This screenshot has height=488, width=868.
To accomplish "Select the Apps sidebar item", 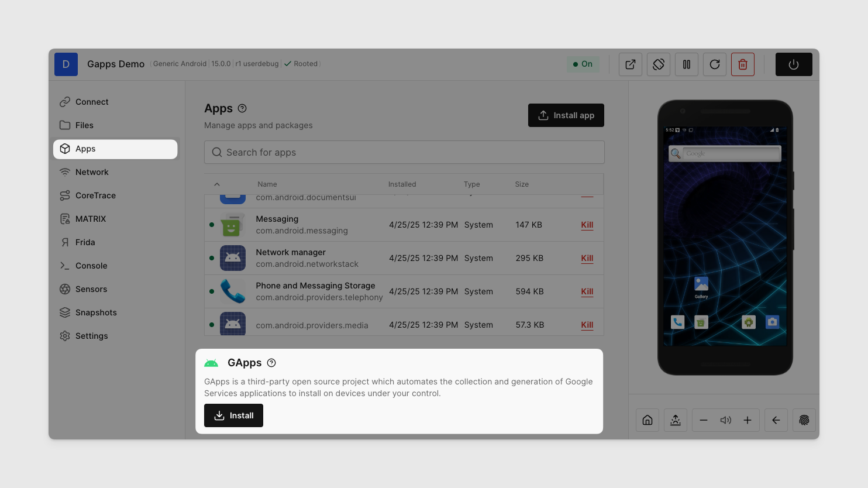I will (115, 149).
